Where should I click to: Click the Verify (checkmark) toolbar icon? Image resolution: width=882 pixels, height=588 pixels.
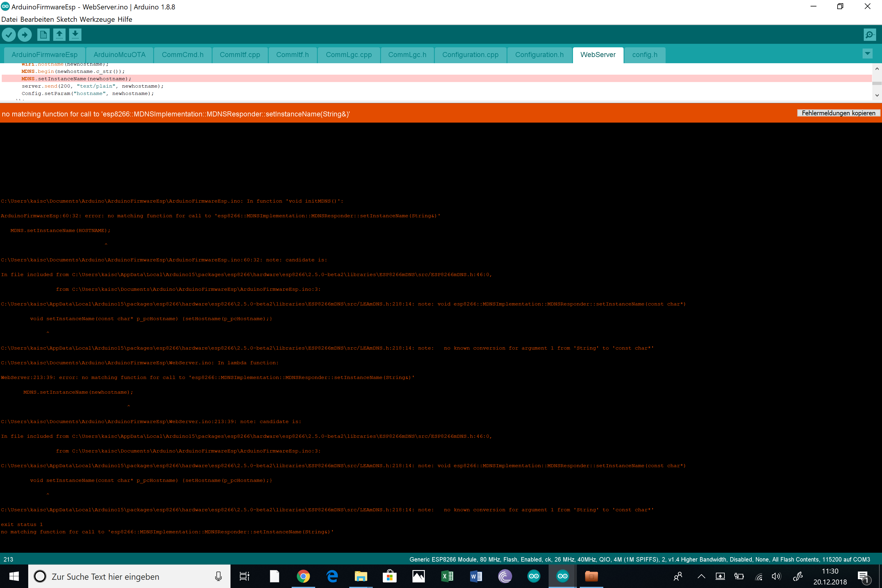[9, 35]
